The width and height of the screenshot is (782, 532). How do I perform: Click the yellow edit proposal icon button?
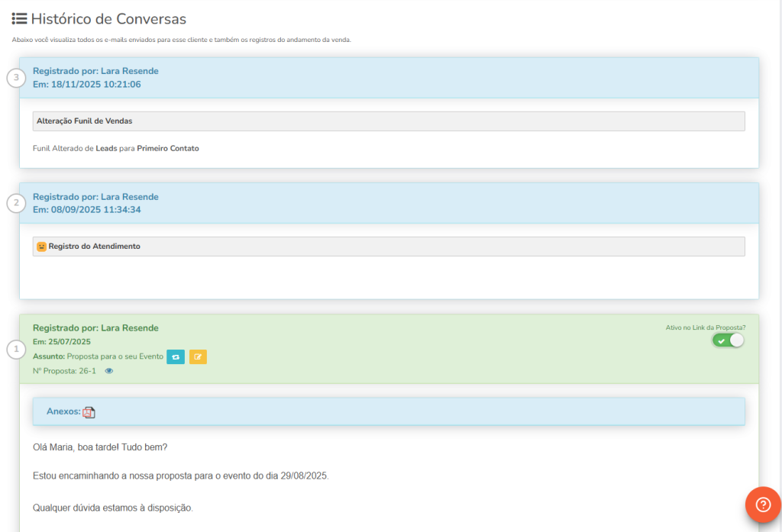(x=198, y=356)
